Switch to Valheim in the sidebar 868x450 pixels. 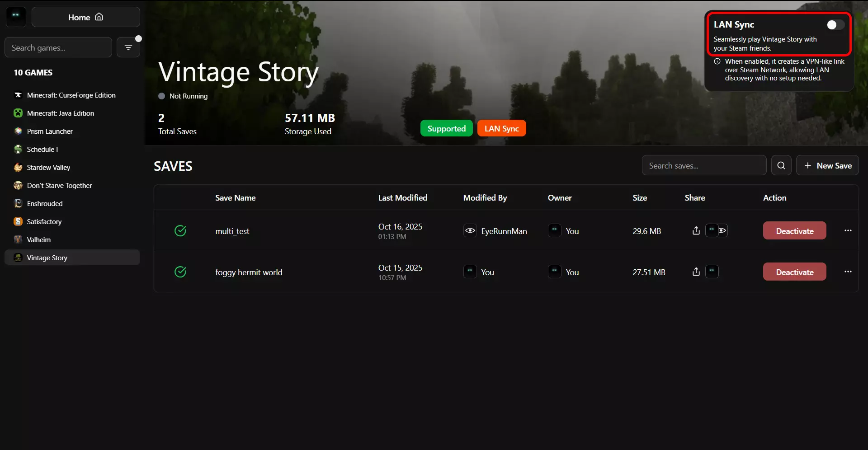tap(72, 239)
